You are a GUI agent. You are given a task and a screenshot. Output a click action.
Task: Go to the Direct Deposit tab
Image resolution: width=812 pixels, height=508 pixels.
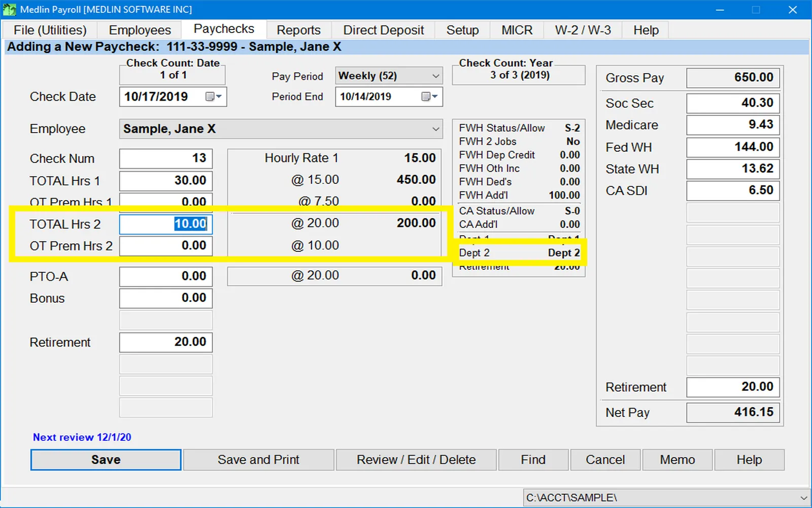[384, 30]
